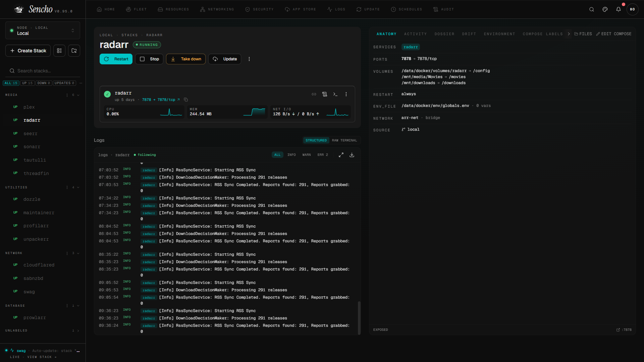Open the Files button
This screenshot has height=362, width=644.
click(583, 34)
